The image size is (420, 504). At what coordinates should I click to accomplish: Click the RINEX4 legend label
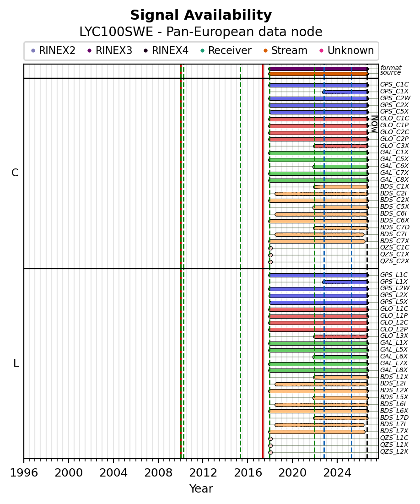coord(170,51)
